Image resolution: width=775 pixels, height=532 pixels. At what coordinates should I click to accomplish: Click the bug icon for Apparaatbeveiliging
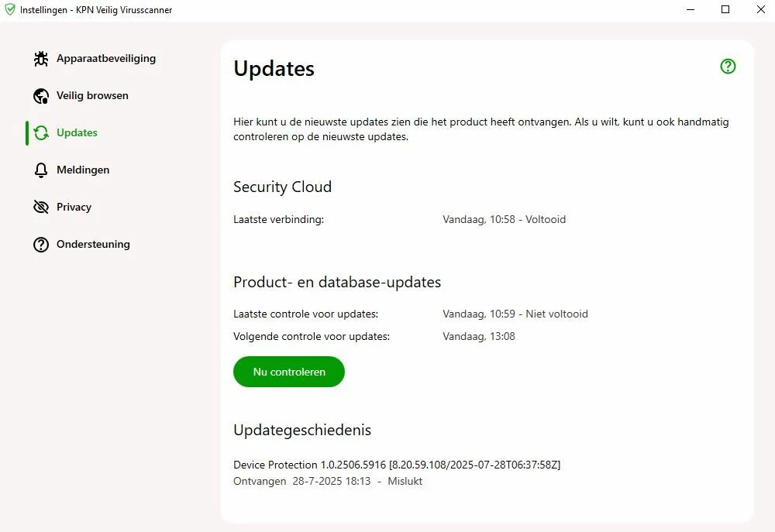41,59
